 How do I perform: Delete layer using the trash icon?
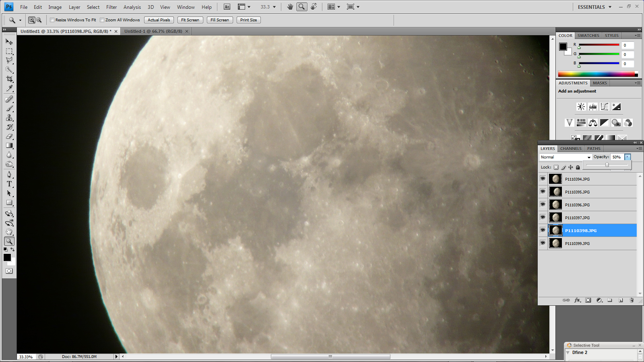coord(632,300)
